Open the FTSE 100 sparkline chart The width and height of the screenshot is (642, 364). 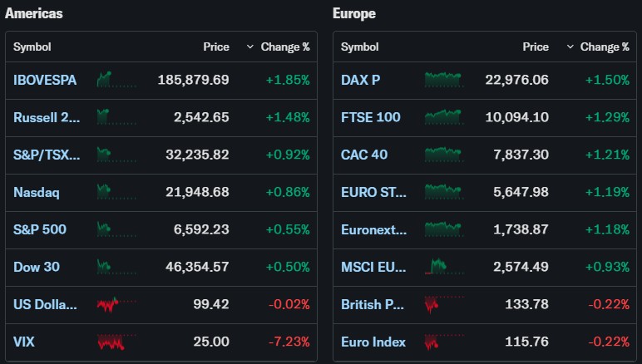444,117
